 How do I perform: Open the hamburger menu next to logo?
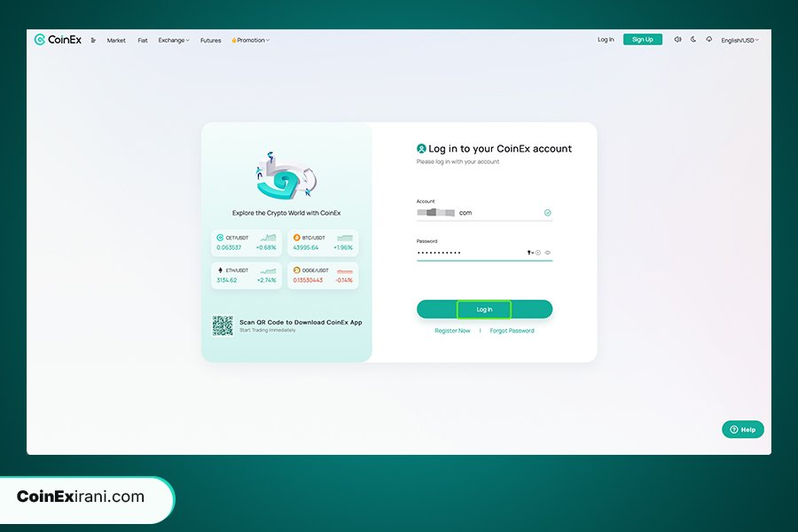point(93,40)
